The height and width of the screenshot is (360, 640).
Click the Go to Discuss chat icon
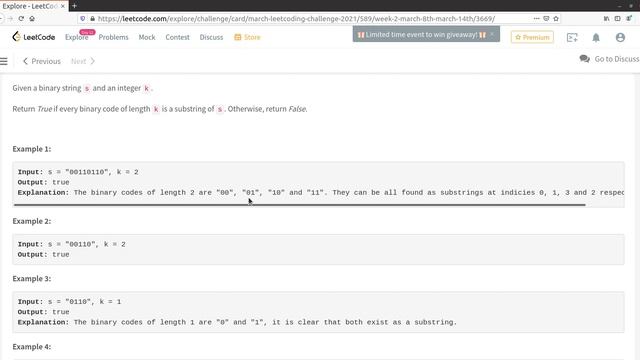click(584, 59)
